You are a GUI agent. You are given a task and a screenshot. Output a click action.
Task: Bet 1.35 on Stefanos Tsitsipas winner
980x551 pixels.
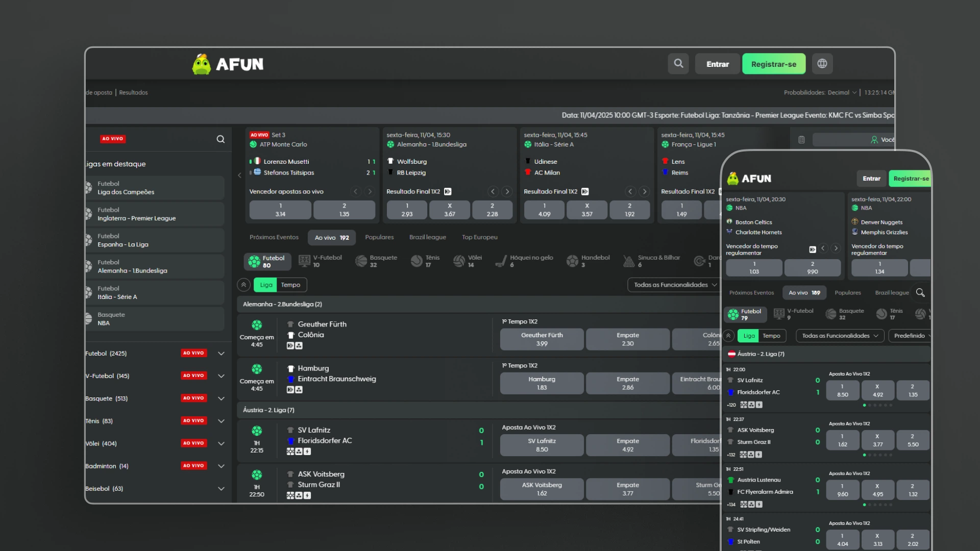[345, 210]
